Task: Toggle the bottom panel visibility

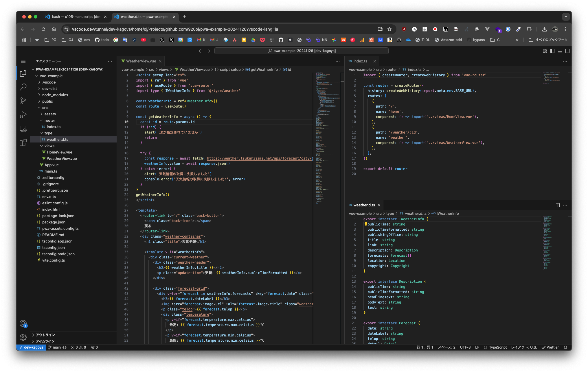Action: [x=560, y=51]
